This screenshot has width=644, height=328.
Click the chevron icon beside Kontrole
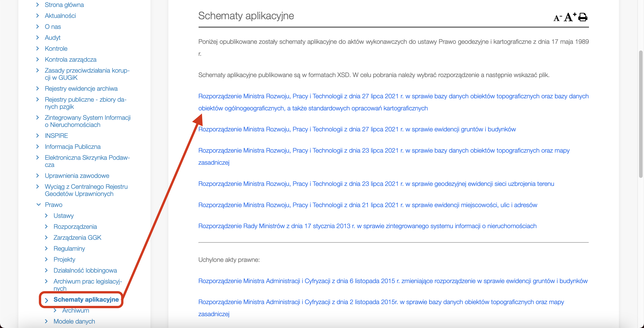[38, 48]
